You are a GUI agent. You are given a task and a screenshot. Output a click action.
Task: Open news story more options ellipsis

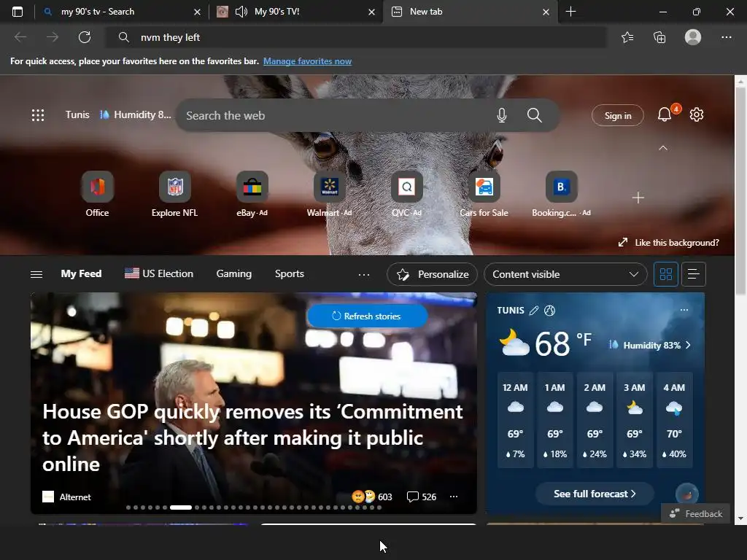click(x=454, y=497)
